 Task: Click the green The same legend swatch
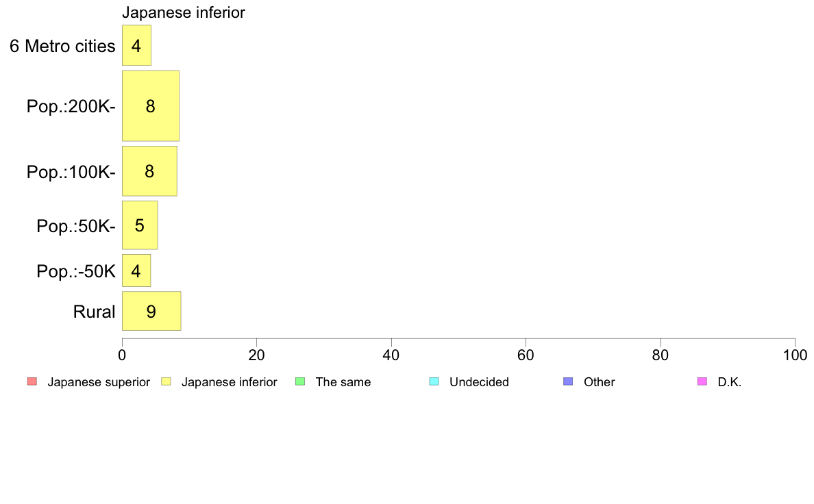click(x=300, y=381)
